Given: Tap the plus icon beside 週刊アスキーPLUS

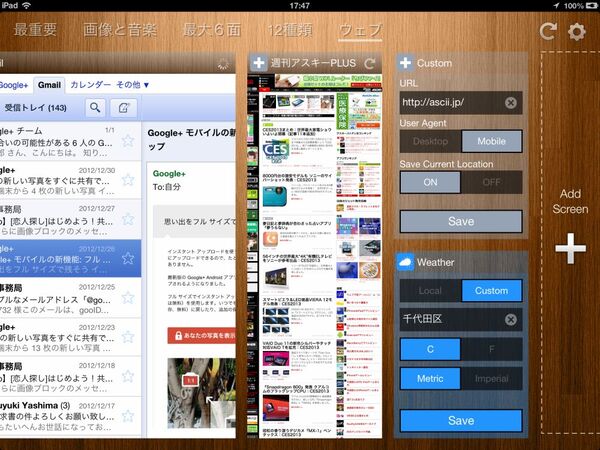Looking at the screenshot, I should pos(259,63).
